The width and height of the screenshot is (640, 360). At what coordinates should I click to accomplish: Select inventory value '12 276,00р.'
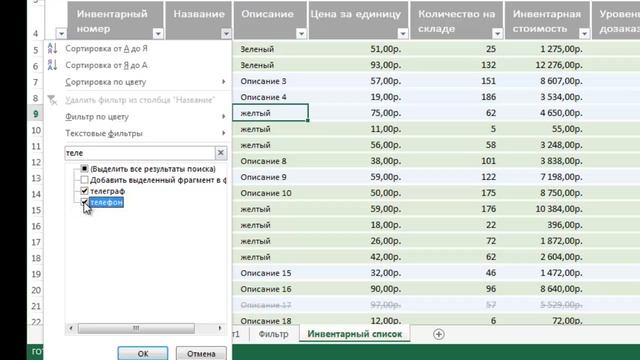pos(547,65)
